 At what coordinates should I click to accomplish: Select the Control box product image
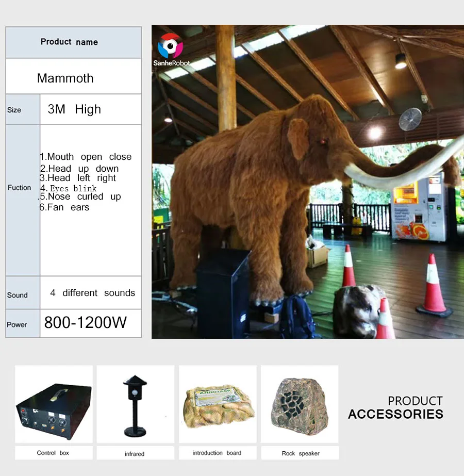pyautogui.click(x=54, y=404)
